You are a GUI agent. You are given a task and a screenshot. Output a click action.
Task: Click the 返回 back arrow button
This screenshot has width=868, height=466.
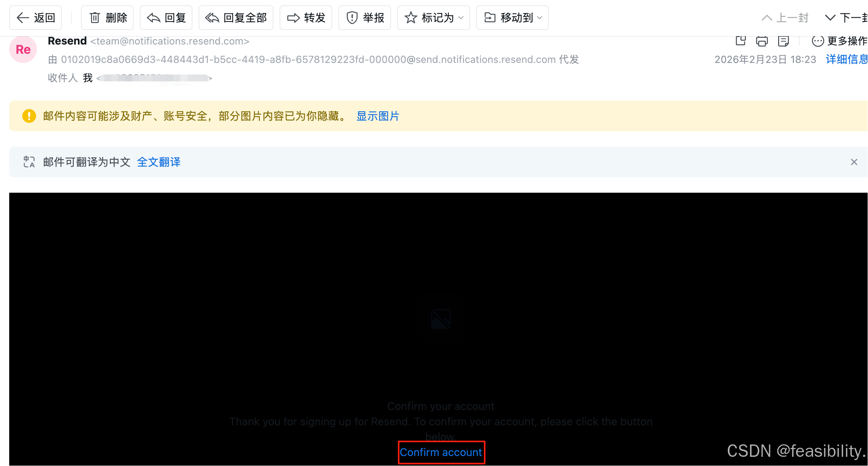click(x=35, y=18)
